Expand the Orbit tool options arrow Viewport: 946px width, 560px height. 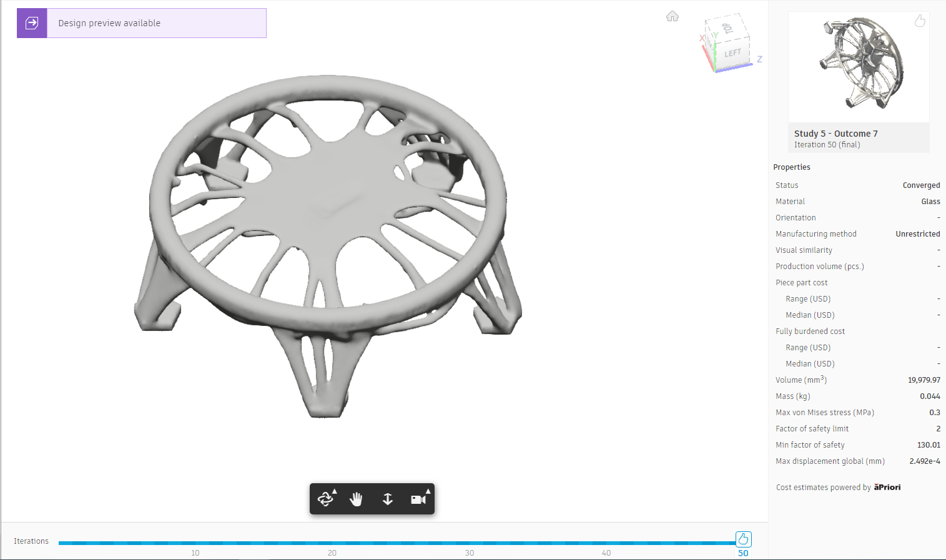point(335,491)
